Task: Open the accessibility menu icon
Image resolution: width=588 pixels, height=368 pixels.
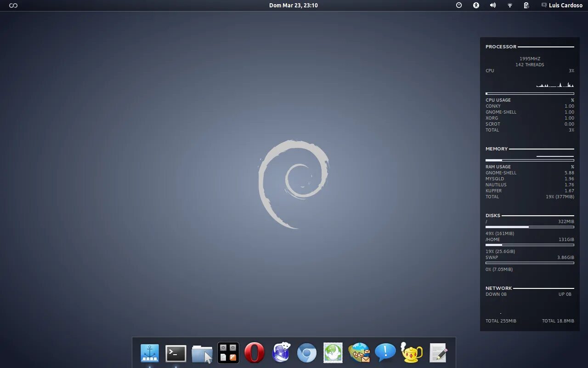Action: point(476,6)
